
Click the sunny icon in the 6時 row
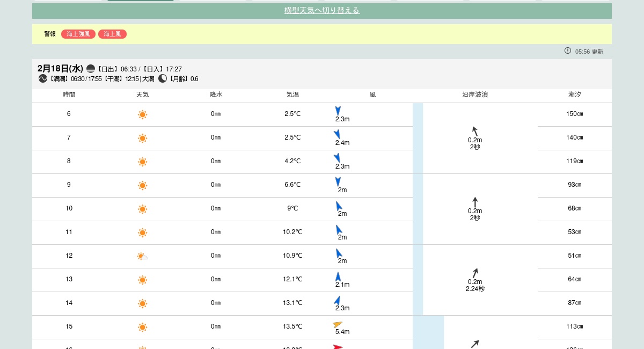(x=142, y=114)
